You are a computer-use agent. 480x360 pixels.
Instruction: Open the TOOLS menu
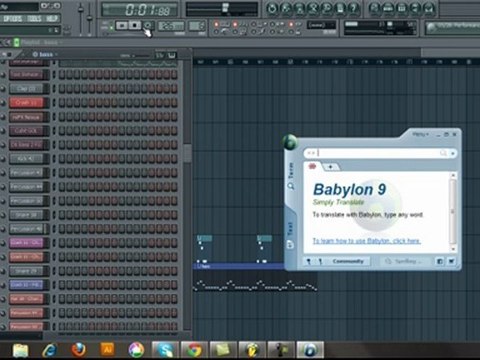[x=34, y=18]
